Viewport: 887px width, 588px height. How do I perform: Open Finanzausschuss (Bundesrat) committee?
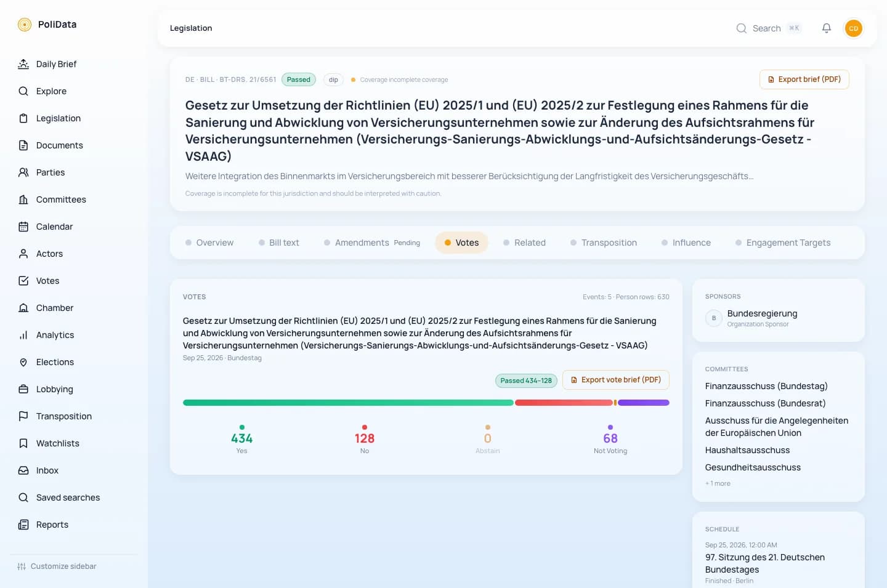pos(765,403)
